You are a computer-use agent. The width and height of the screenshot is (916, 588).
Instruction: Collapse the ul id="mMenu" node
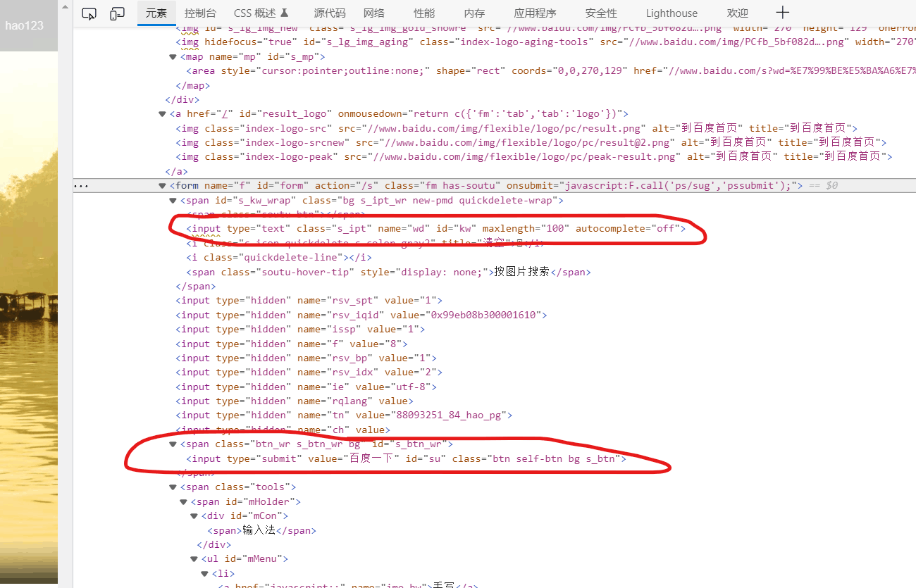pyautogui.click(x=194, y=559)
